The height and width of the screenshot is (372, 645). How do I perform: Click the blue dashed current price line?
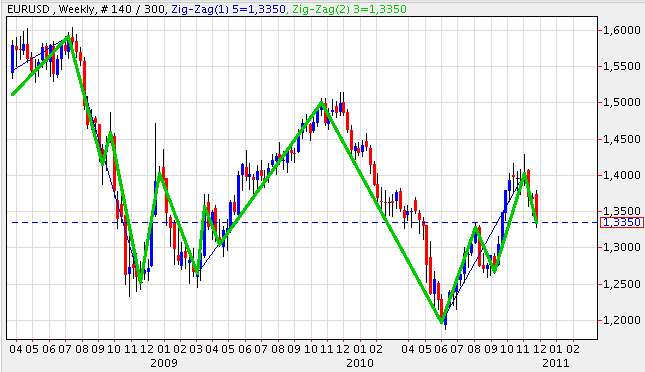pyautogui.click(x=304, y=222)
